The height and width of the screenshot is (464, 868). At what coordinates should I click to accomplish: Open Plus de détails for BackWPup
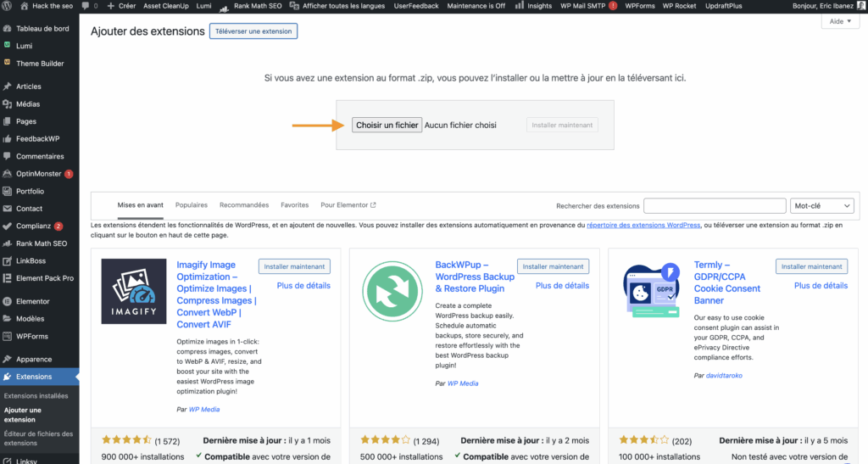point(563,286)
